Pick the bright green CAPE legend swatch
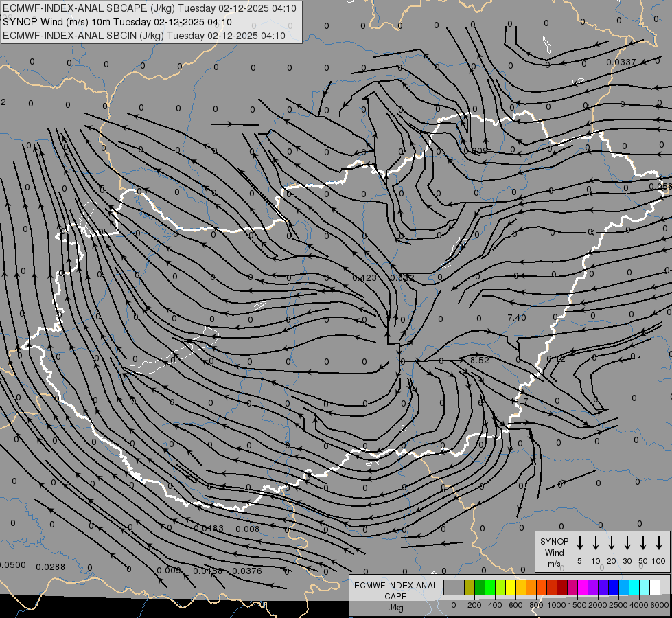 490,587
